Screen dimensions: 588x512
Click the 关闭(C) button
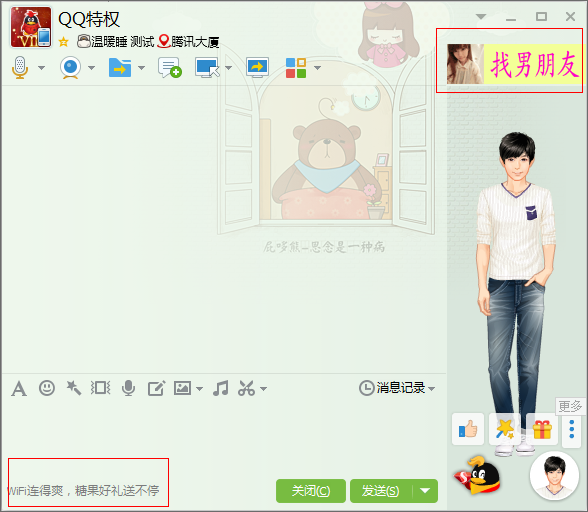[311, 491]
